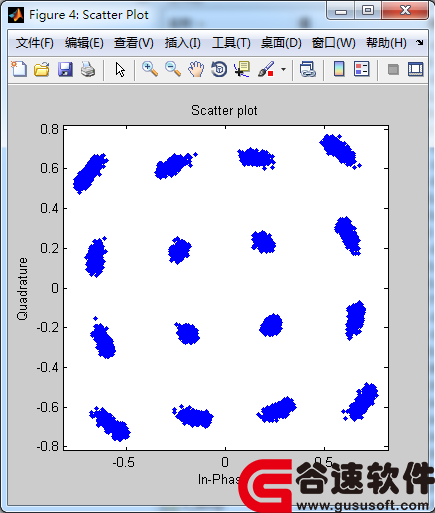Viewport: 435px width, 513px height.
Task: Select the Pan hand tool
Action: coord(196,69)
